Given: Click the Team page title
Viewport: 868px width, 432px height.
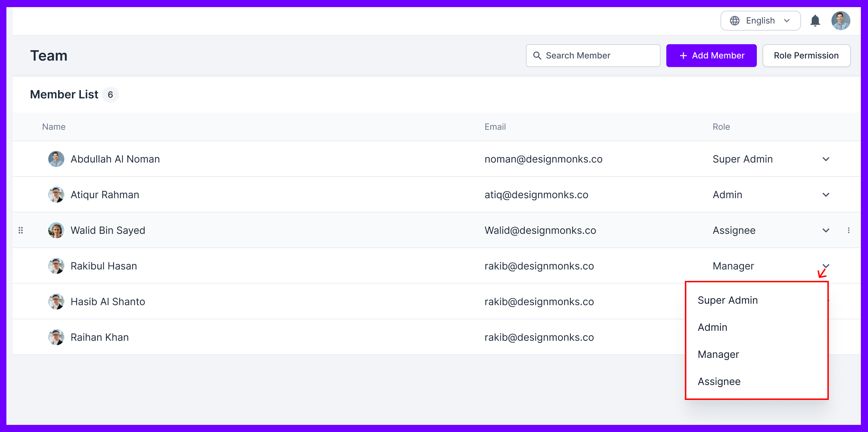Looking at the screenshot, I should pyautogui.click(x=49, y=56).
